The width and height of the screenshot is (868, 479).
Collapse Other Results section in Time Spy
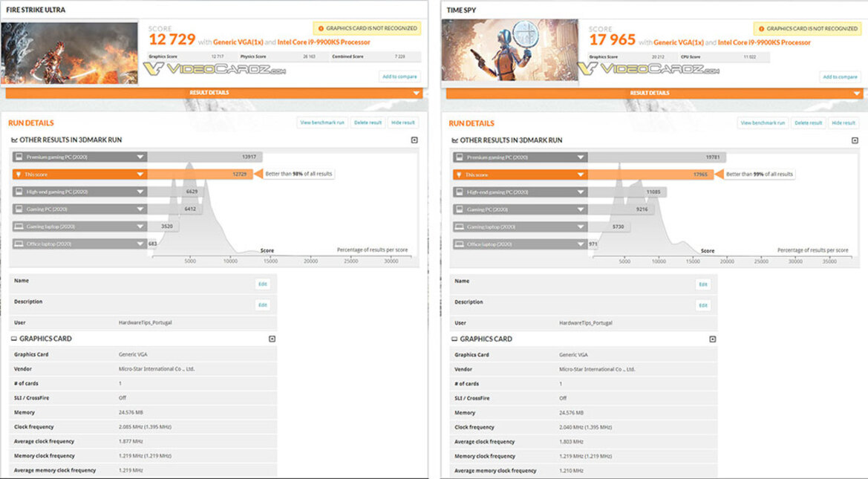click(855, 140)
